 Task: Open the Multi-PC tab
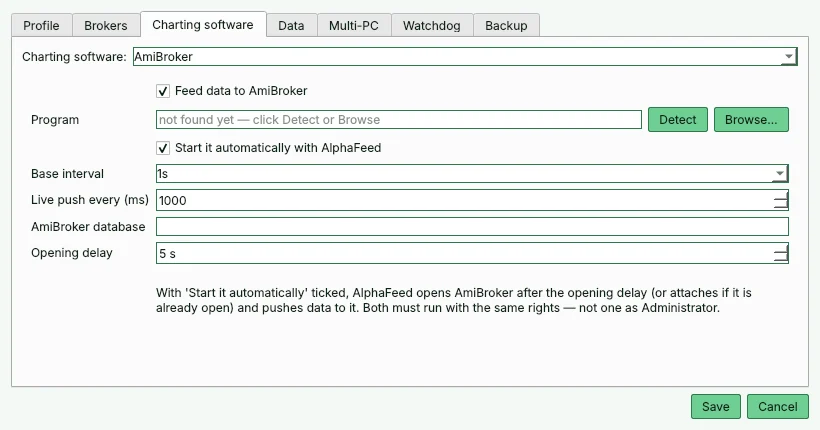(x=354, y=26)
